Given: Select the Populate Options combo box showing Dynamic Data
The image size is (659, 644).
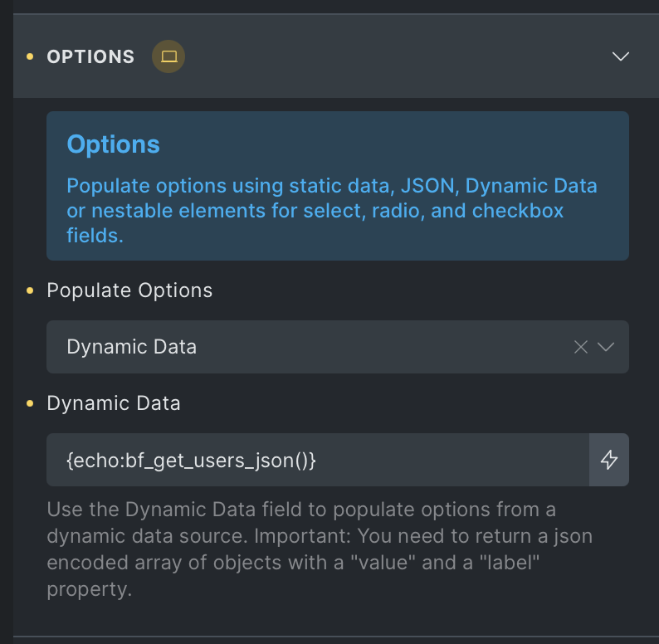Looking at the screenshot, I should pyautogui.click(x=338, y=347).
